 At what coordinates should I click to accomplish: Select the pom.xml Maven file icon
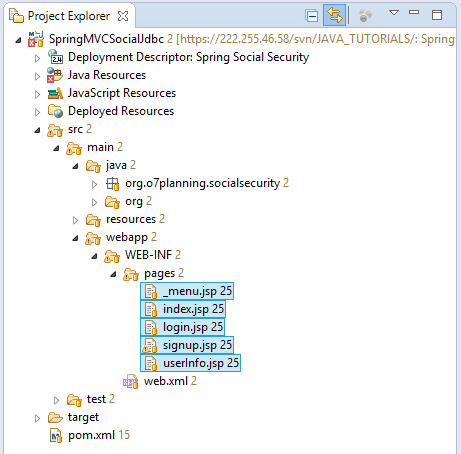pyautogui.click(x=56, y=435)
